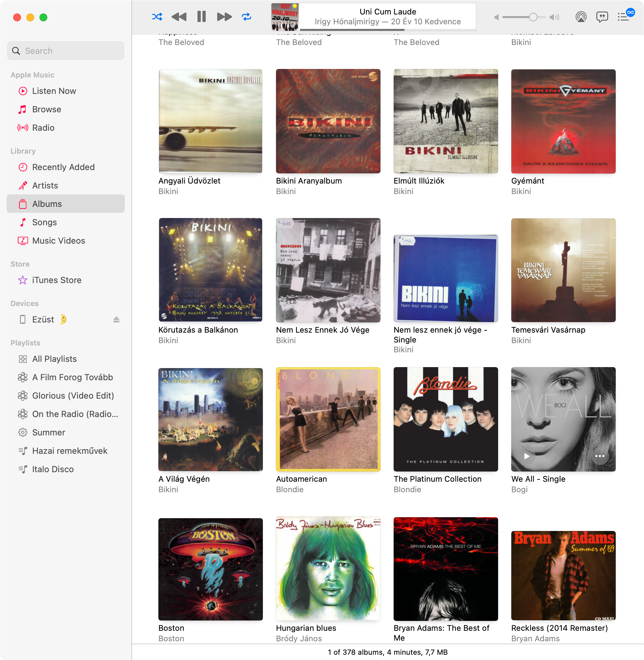Open the Browse section

pos(66,109)
